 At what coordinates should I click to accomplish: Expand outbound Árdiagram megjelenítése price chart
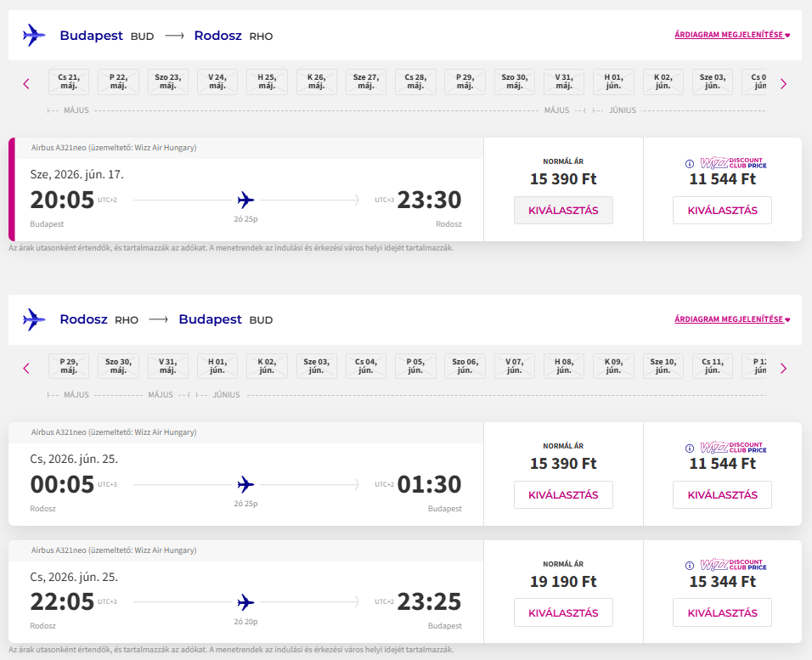pyautogui.click(x=731, y=36)
